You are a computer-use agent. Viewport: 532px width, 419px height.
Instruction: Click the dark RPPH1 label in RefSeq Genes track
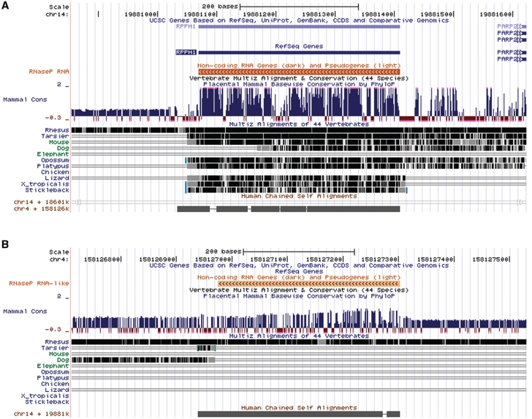186,53
